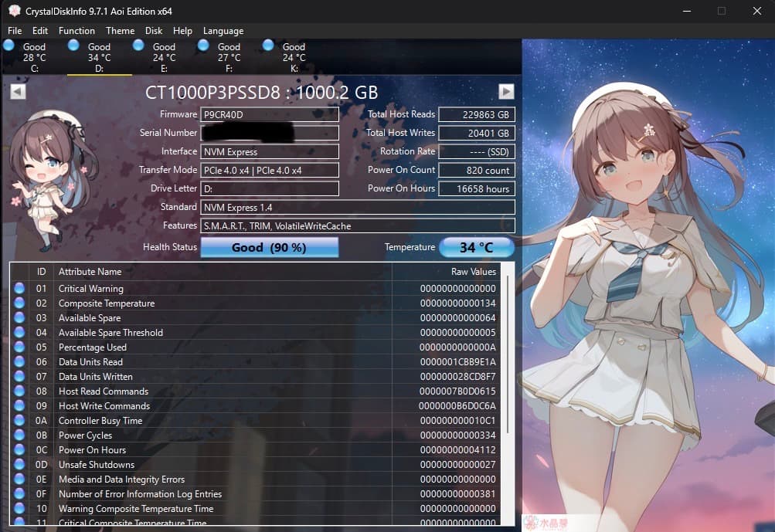Open the Language menu
Screen dimensions: 775x532
(x=223, y=31)
